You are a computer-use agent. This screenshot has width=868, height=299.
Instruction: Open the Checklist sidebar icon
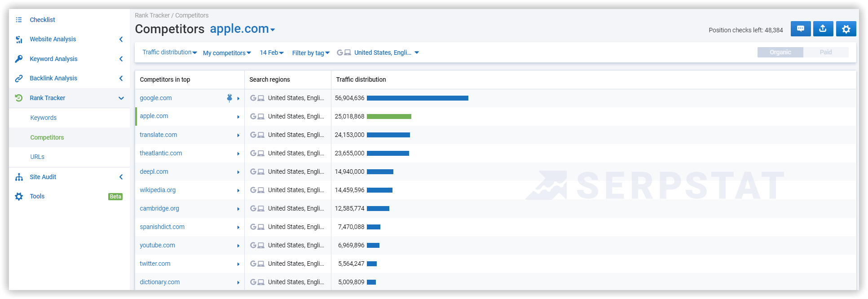coord(19,20)
